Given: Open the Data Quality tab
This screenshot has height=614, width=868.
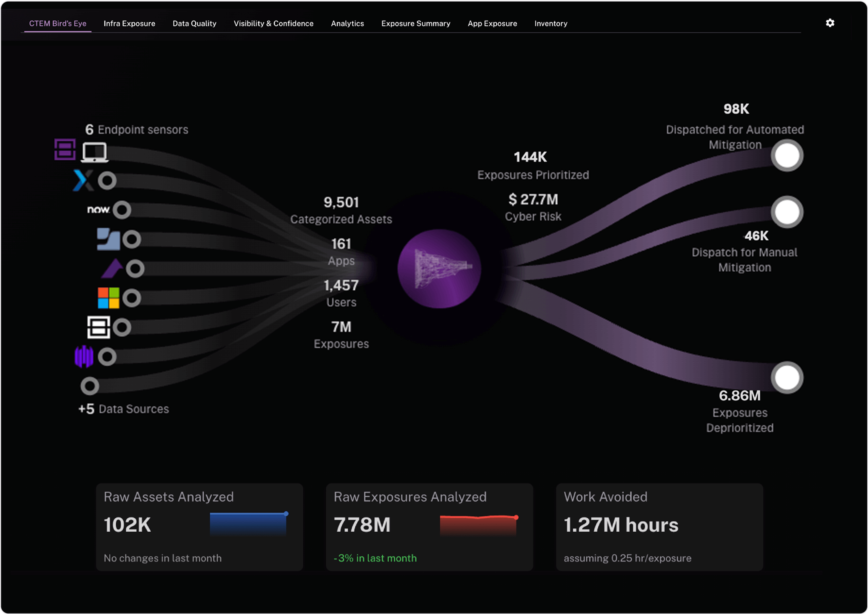Looking at the screenshot, I should [194, 23].
